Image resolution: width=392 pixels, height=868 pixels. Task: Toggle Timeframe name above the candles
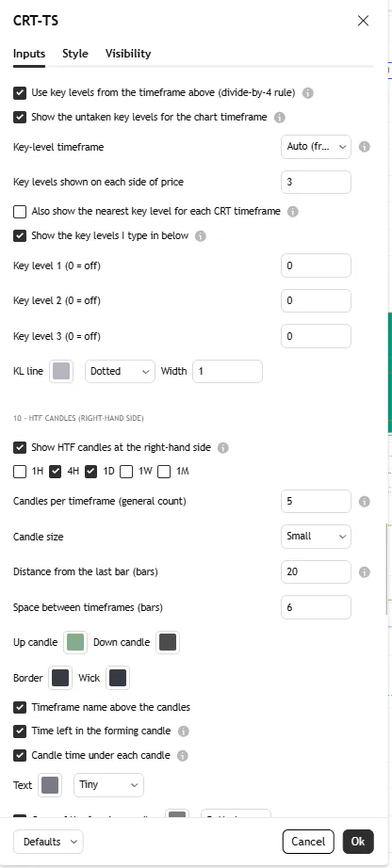pos(20,707)
